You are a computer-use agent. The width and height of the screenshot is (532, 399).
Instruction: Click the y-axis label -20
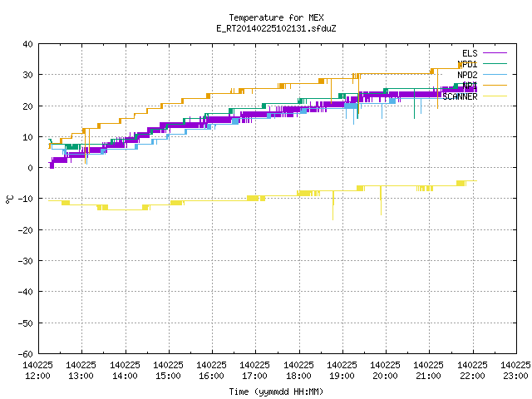(26, 230)
